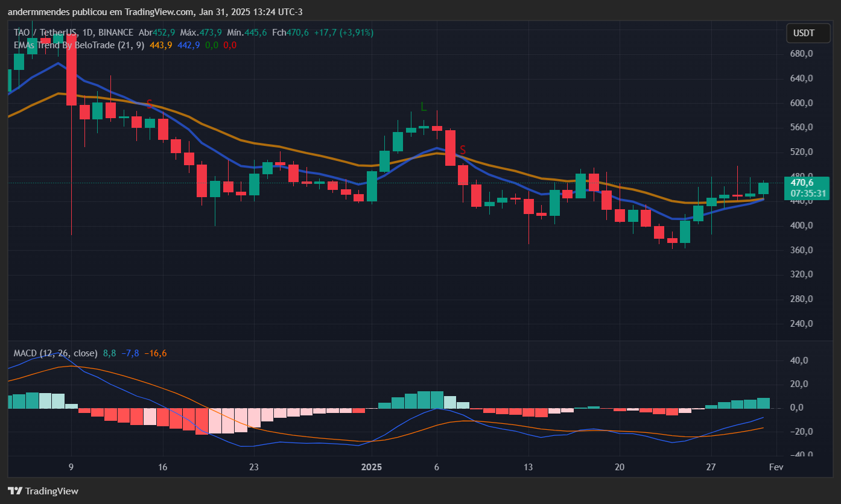This screenshot has height=504, width=841.
Task: Click the red S signal marker near December 15
Action: [149, 104]
